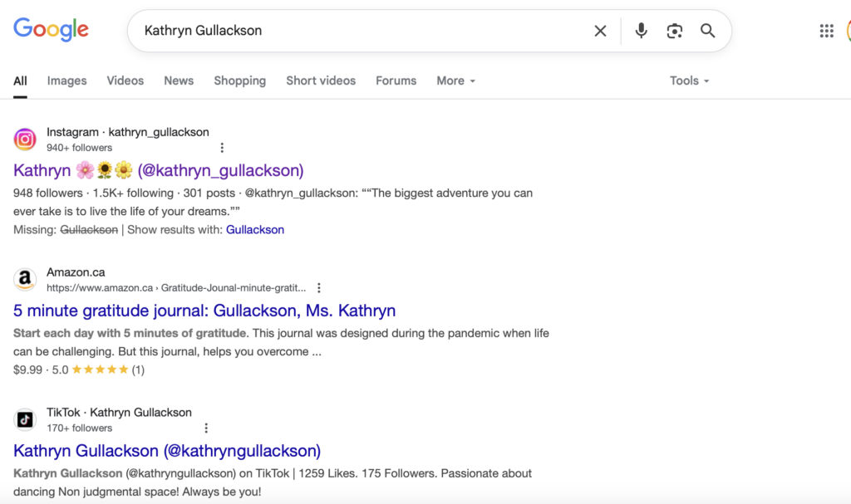
Task: Click the TikTok result favicon
Action: point(25,419)
